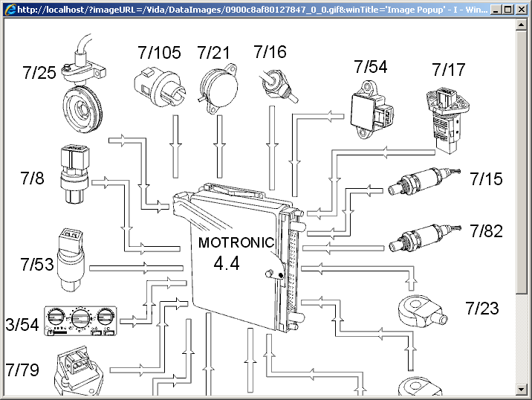Click the 7/25 flywheel sensor drawing

[84, 85]
